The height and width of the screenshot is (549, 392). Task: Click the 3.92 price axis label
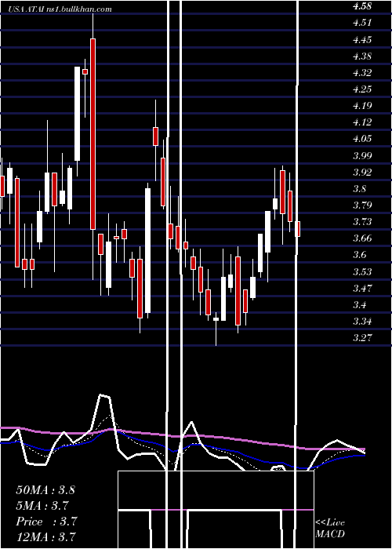(362, 173)
